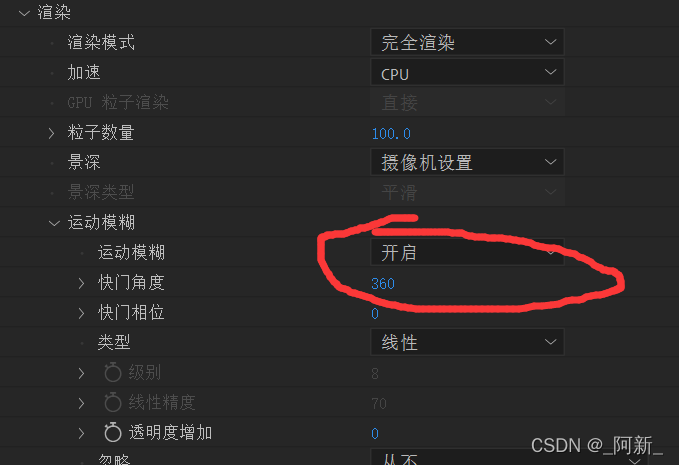Screen dimensions: 679x465
Task: Collapse the 渲染 section
Action: 24,13
